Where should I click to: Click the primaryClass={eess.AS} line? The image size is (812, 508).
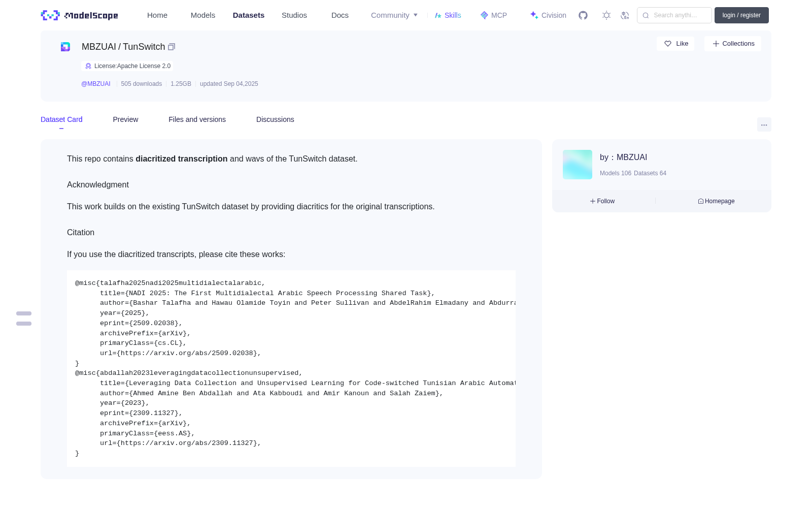[147, 433]
